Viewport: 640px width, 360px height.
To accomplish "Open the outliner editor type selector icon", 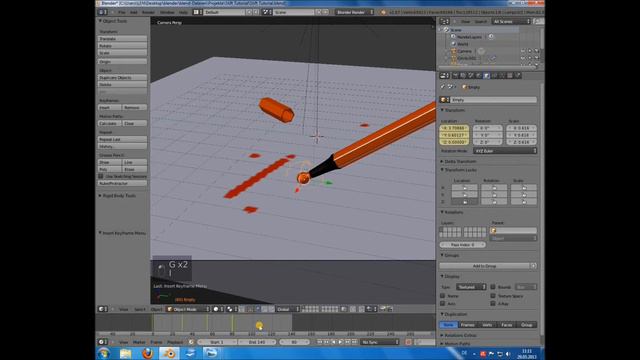I will tap(444, 21).
